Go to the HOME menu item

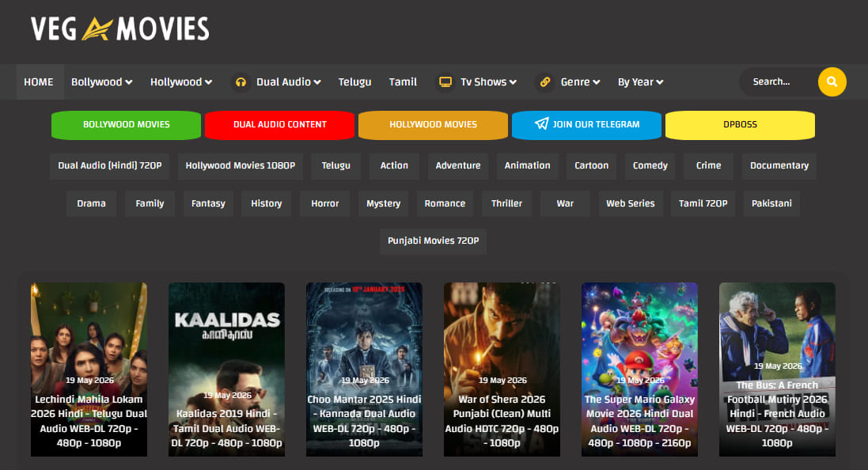pos(39,82)
